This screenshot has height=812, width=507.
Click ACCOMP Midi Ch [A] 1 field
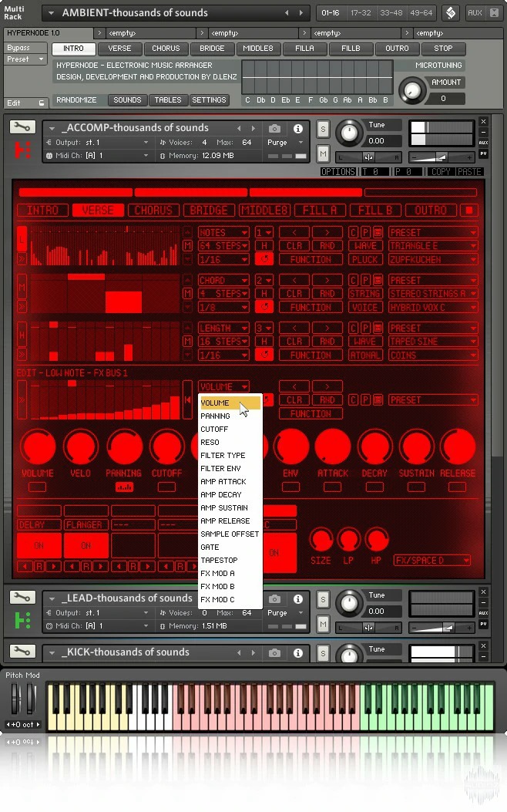click(x=97, y=155)
